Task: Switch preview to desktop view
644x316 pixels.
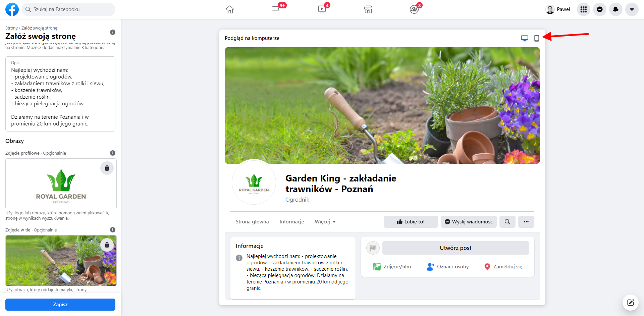Action: click(524, 38)
